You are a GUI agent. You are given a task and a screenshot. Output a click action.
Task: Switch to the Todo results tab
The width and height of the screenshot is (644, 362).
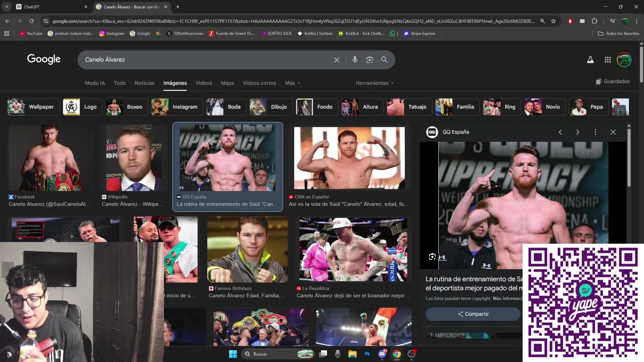click(120, 83)
